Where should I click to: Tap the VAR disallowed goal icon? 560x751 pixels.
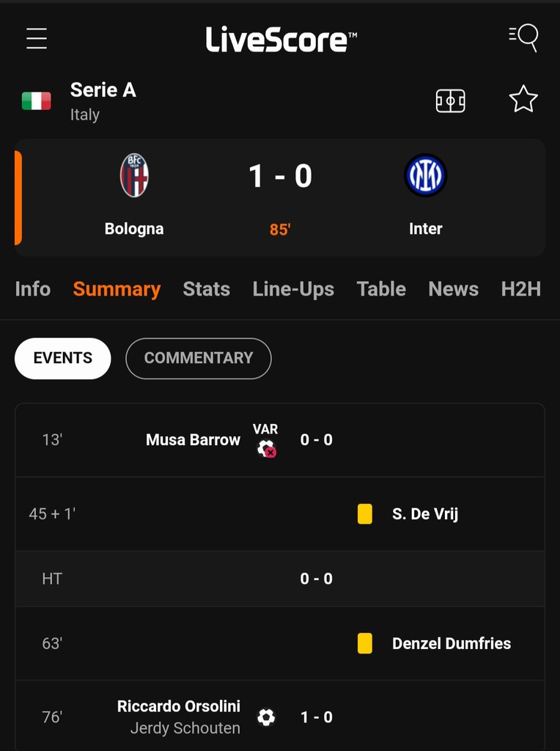(x=266, y=447)
